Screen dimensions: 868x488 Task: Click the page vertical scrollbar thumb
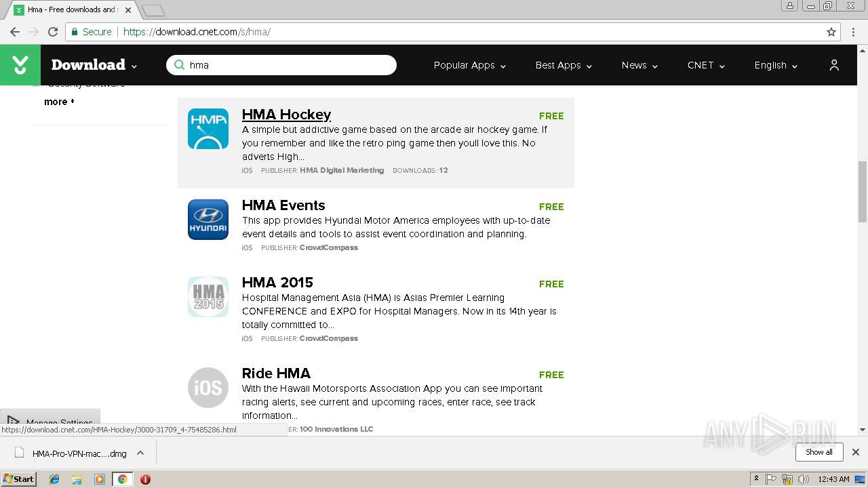(863, 192)
